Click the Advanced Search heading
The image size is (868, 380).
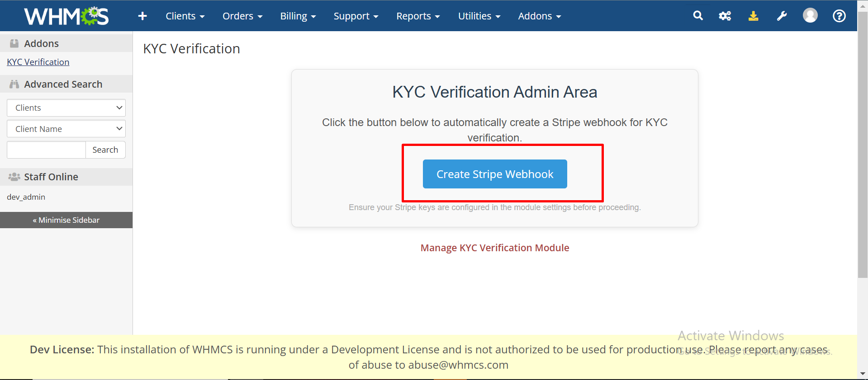tap(63, 84)
